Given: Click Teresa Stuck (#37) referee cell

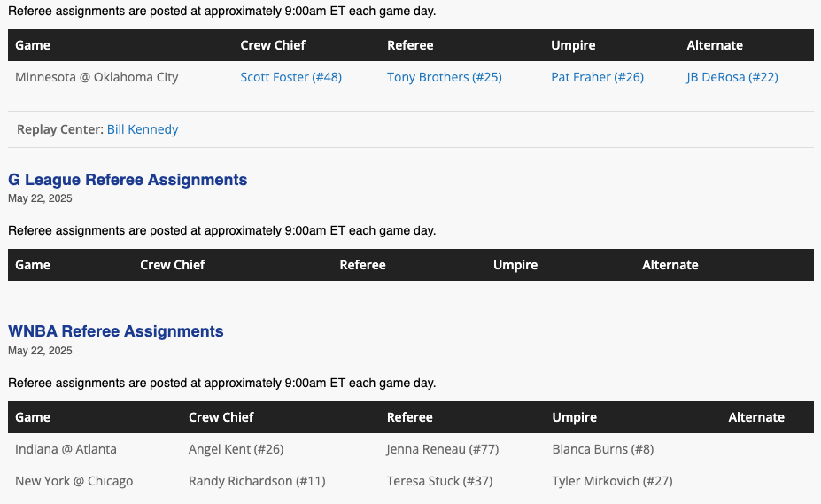Looking at the screenshot, I should point(439,481).
